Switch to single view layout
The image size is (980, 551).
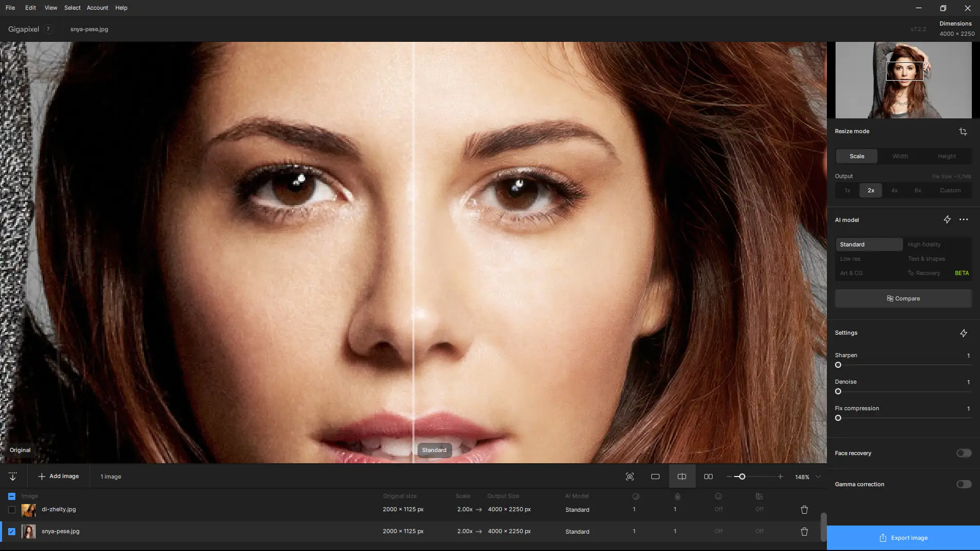[655, 477]
